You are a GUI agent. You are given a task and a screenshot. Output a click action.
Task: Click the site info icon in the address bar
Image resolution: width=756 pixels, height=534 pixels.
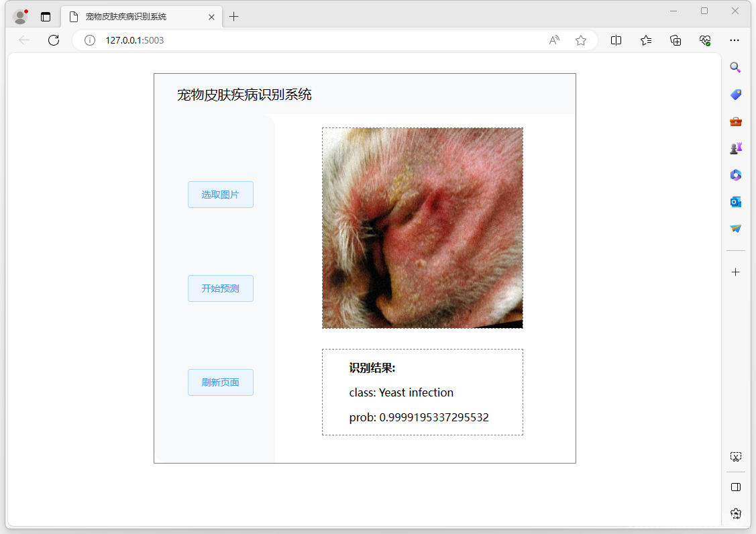[90, 40]
